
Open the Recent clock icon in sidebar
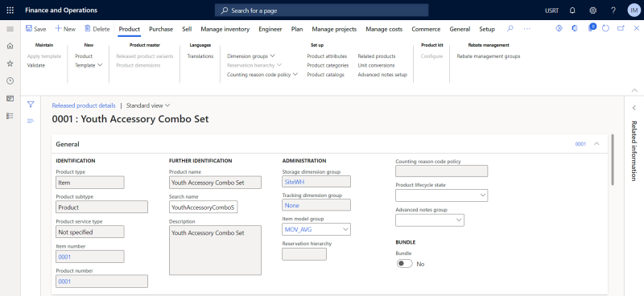click(x=10, y=81)
